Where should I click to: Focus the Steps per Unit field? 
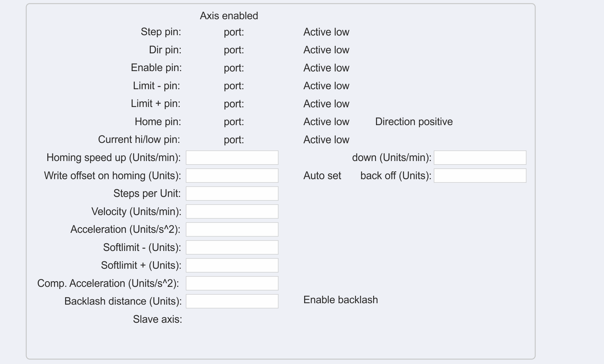point(232,193)
